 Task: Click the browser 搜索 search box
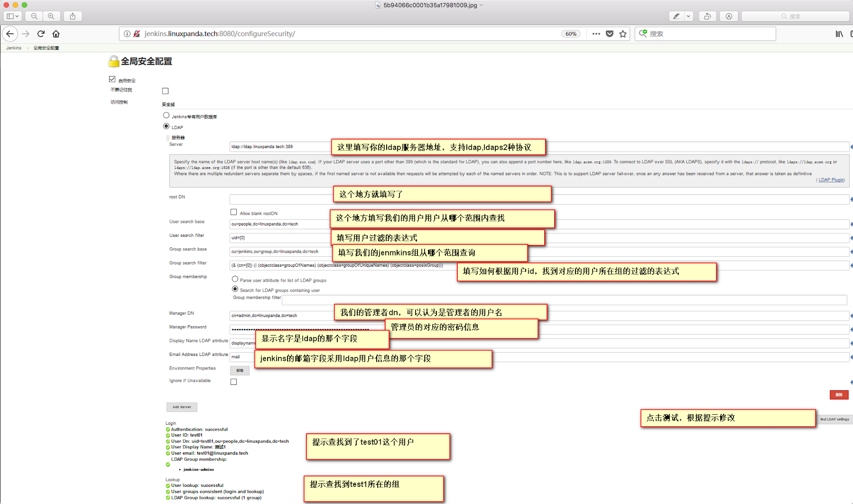tap(705, 34)
